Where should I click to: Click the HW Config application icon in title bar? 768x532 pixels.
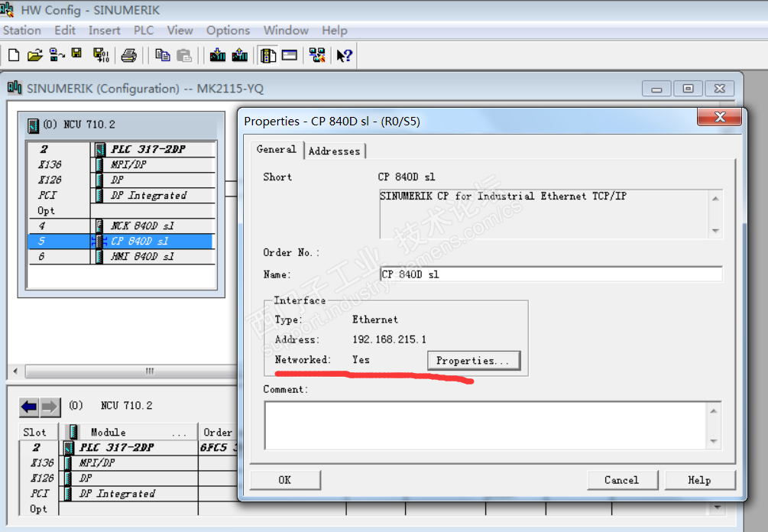pyautogui.click(x=7, y=9)
